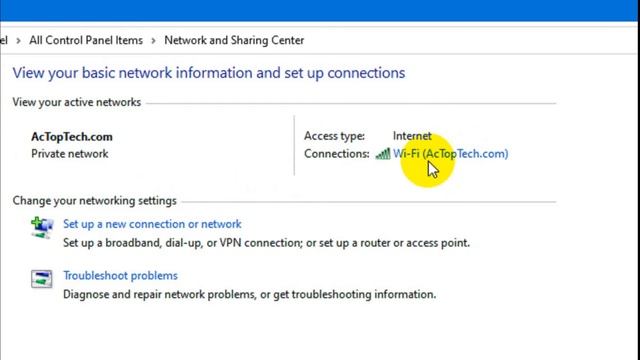Click the Connections: label

coord(337,154)
